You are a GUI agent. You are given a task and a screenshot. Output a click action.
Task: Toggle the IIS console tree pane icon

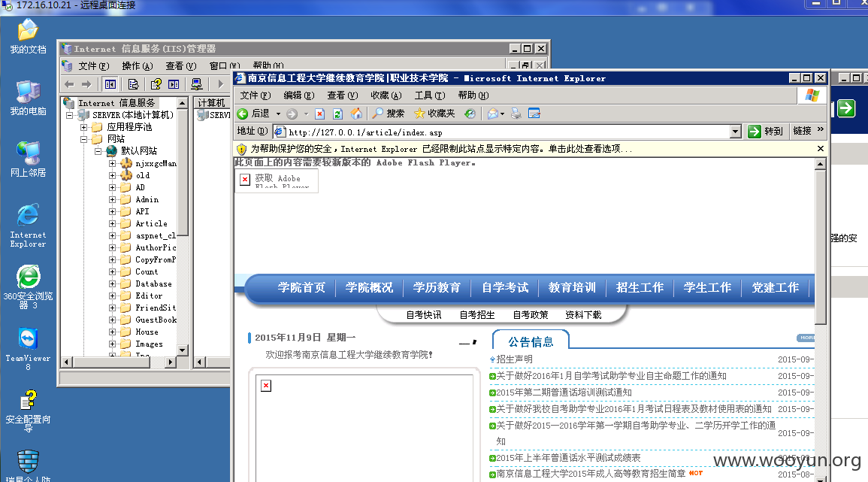coord(110,84)
